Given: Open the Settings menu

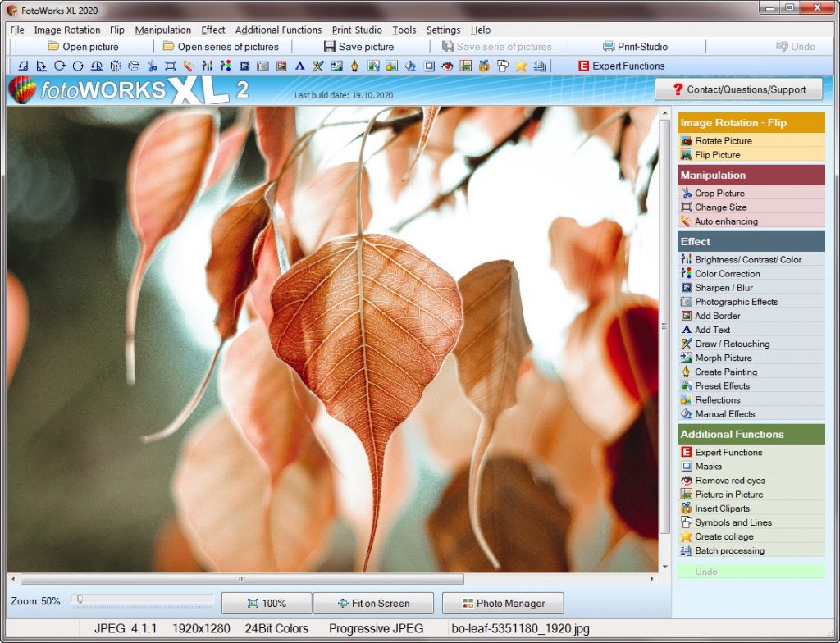Looking at the screenshot, I should tap(443, 30).
